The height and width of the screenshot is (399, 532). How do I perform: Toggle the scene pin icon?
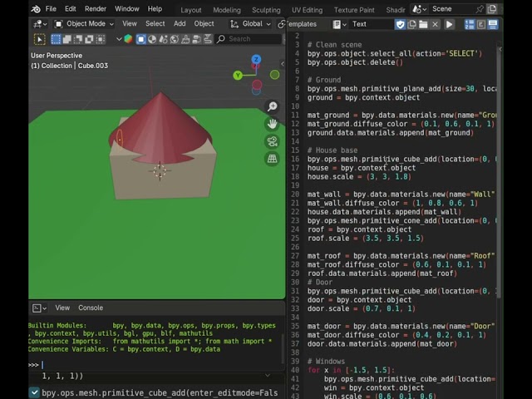click(x=480, y=9)
